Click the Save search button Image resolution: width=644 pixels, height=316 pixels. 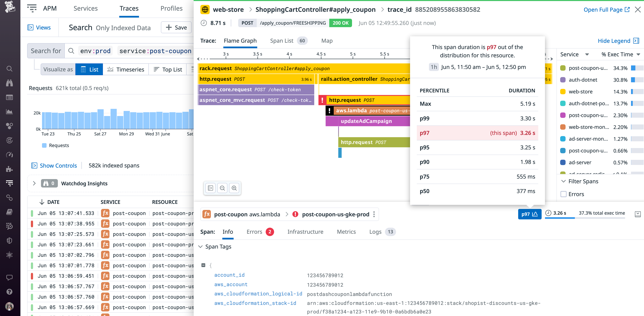click(x=176, y=27)
